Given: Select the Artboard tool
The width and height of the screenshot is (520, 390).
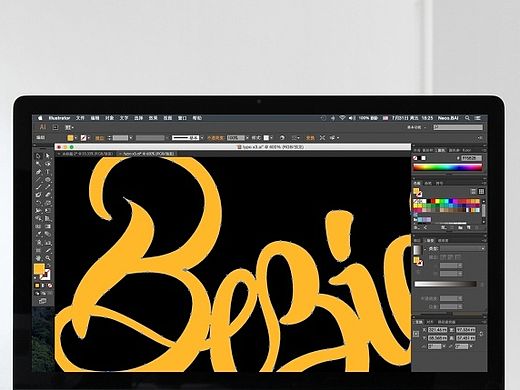Looking at the screenshot, I should point(38,250).
